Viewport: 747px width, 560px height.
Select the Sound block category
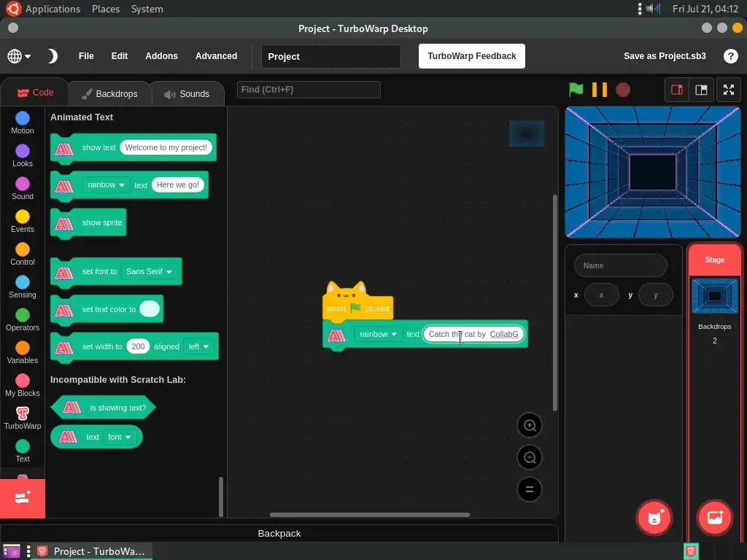23,189
